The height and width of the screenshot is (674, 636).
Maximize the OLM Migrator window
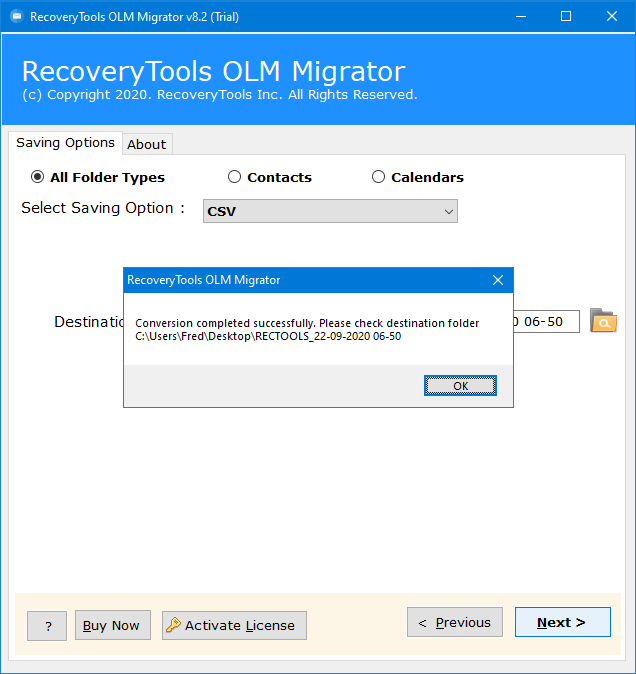point(566,16)
